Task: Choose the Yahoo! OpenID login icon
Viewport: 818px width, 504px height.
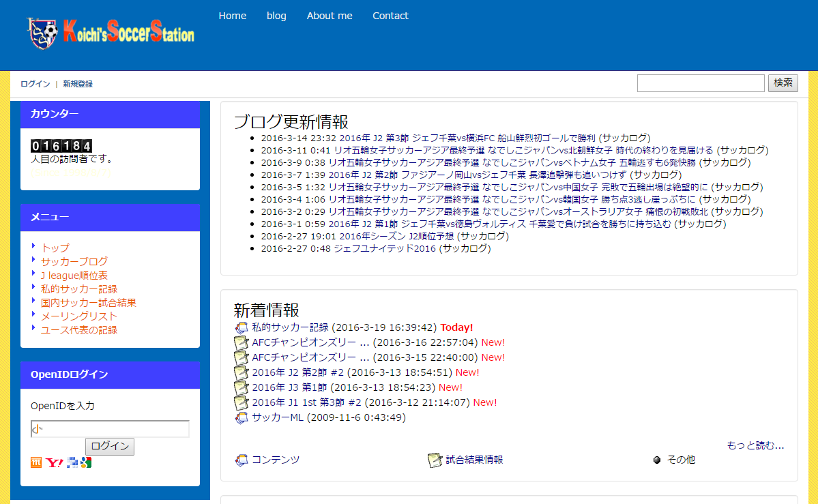Action: (x=55, y=462)
